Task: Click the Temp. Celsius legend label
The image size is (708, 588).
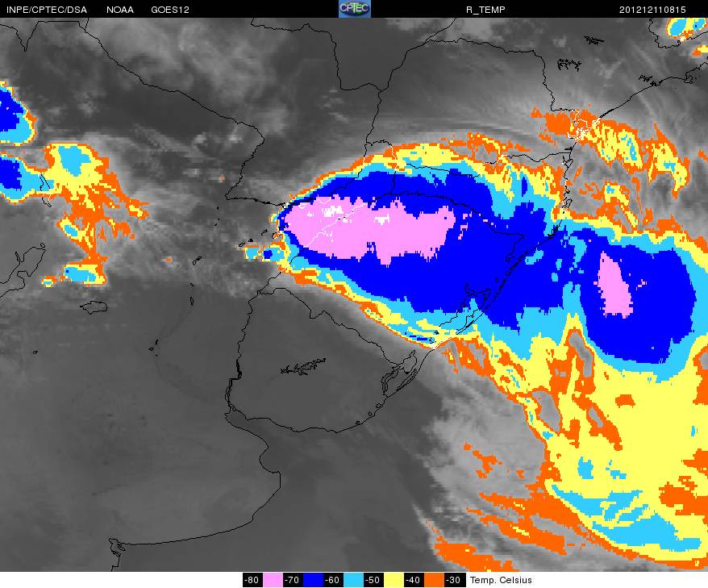Action: tap(501, 580)
